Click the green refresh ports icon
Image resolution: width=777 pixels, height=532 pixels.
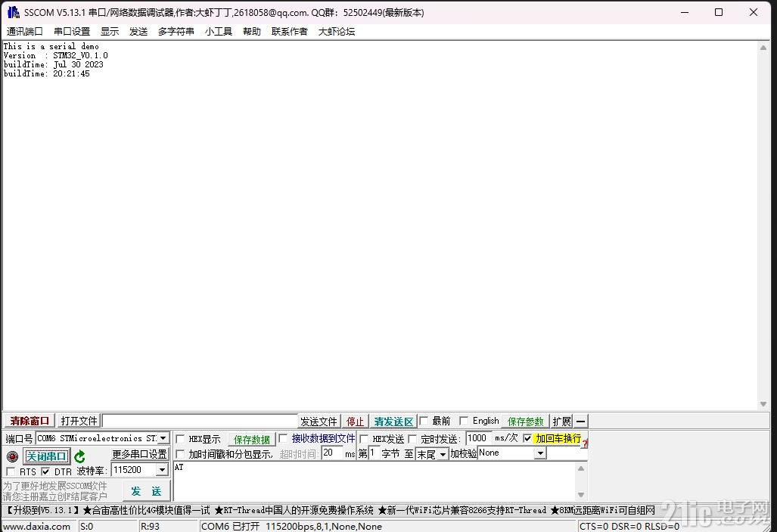tap(79, 456)
